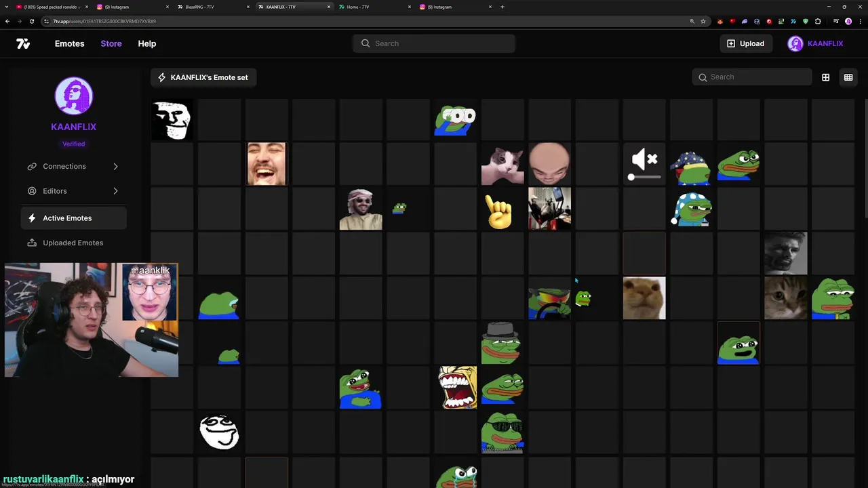
Task: Expand the Connections section arrow
Action: [115, 166]
